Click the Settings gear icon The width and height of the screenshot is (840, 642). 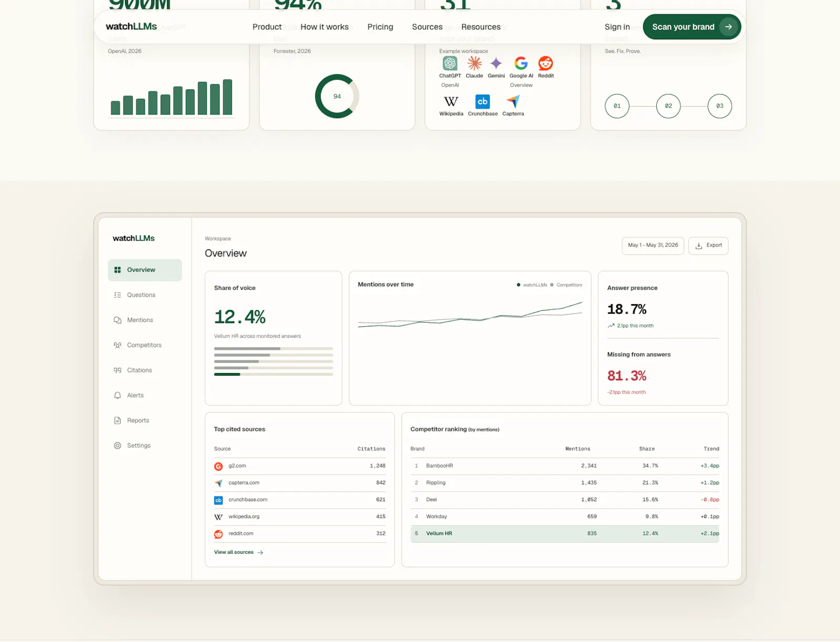coord(118,446)
